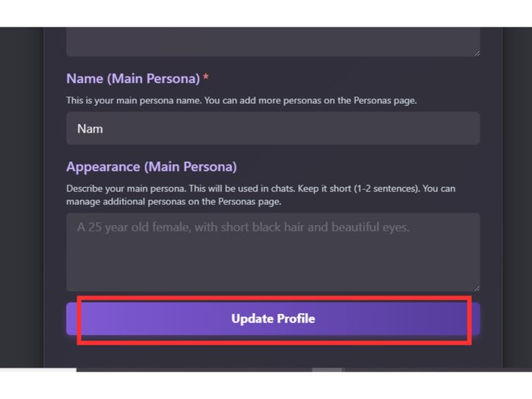The image size is (532, 399).
Task: Click the horizontal scrollbar thumb at bottom
Action: pos(327,370)
